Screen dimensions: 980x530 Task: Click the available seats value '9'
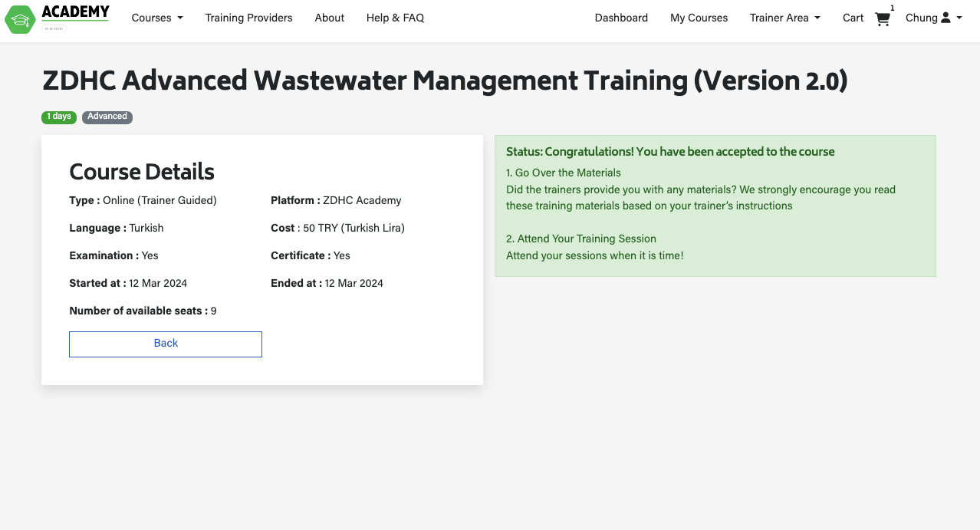click(x=214, y=311)
